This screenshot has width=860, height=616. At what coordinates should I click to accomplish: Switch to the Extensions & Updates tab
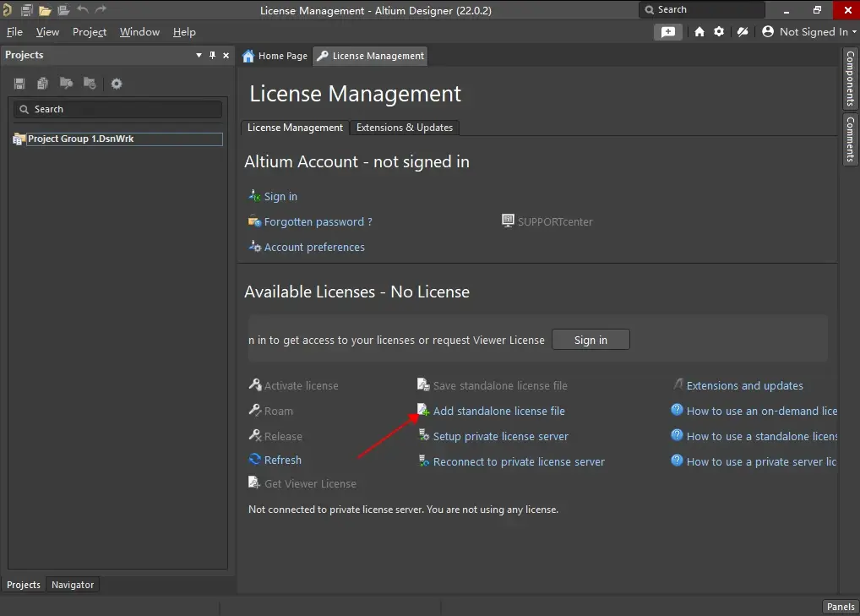(405, 128)
